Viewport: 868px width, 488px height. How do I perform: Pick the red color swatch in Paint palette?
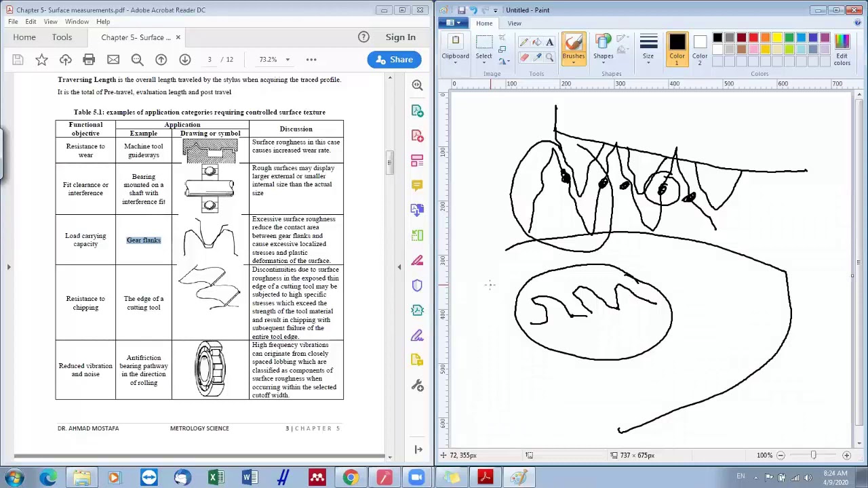pyautogui.click(x=753, y=37)
